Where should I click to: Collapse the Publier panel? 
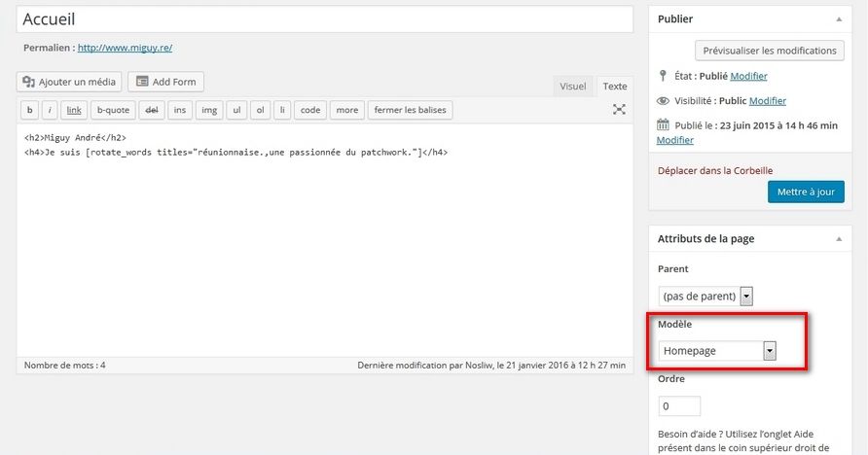(x=838, y=18)
